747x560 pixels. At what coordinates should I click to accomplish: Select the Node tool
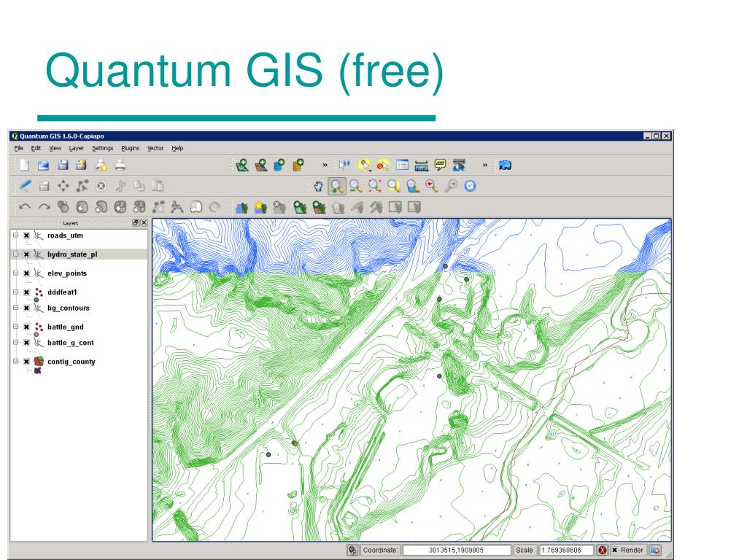pos(82,186)
